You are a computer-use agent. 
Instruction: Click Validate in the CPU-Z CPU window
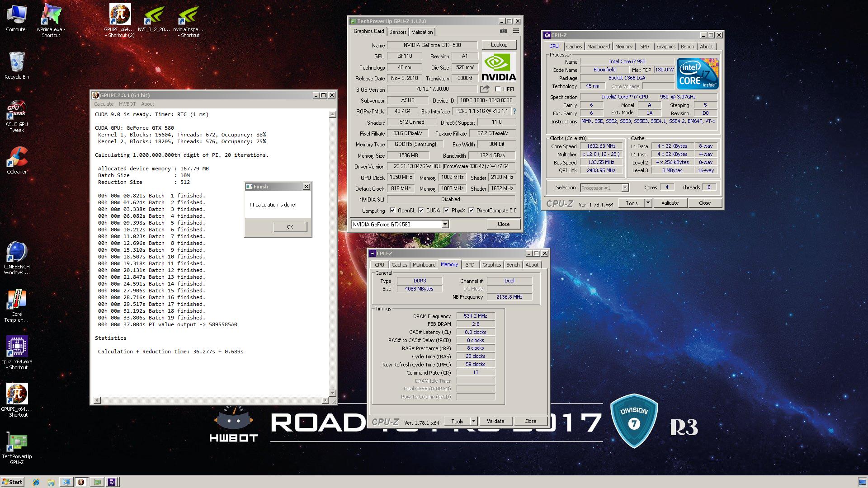[x=670, y=203]
